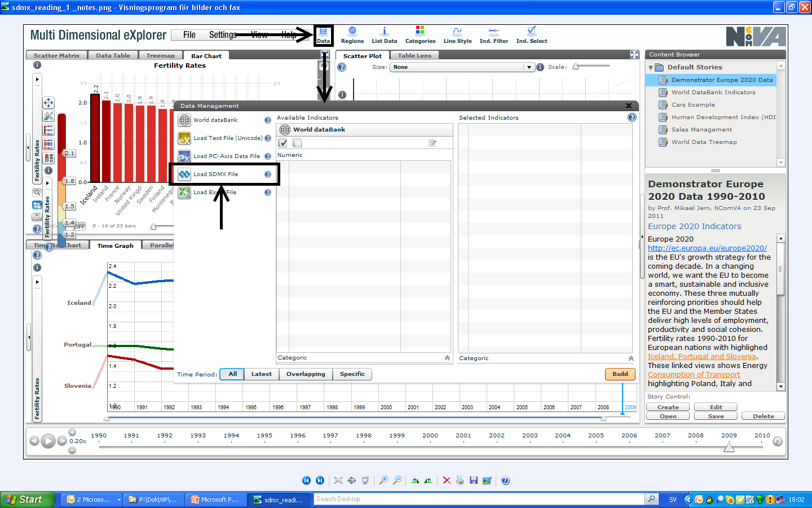Open the Ind. Select tool
Viewport: 812px width, 508px height.
point(532,35)
